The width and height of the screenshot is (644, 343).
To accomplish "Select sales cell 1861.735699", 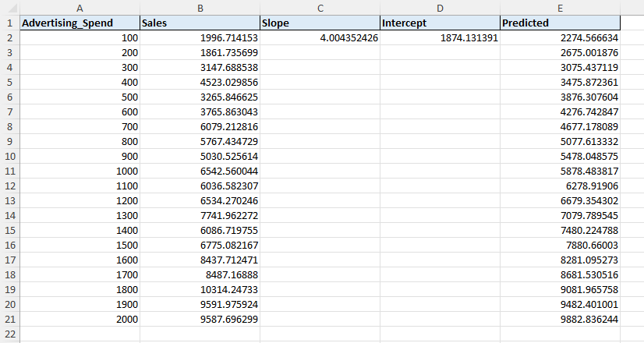I will coord(200,52).
